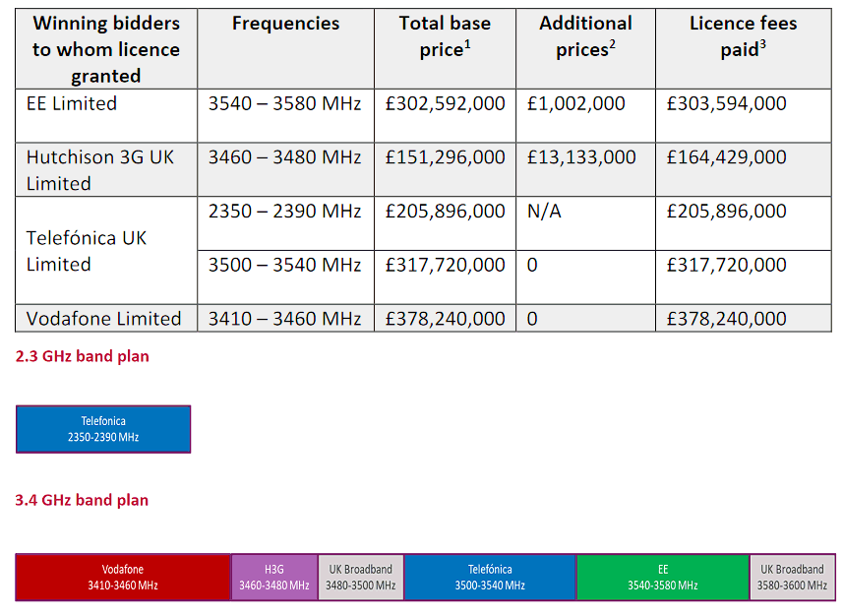Viewport: 843px width, 616px height.
Task: Click the Frequencies column header
Action: pos(285,24)
